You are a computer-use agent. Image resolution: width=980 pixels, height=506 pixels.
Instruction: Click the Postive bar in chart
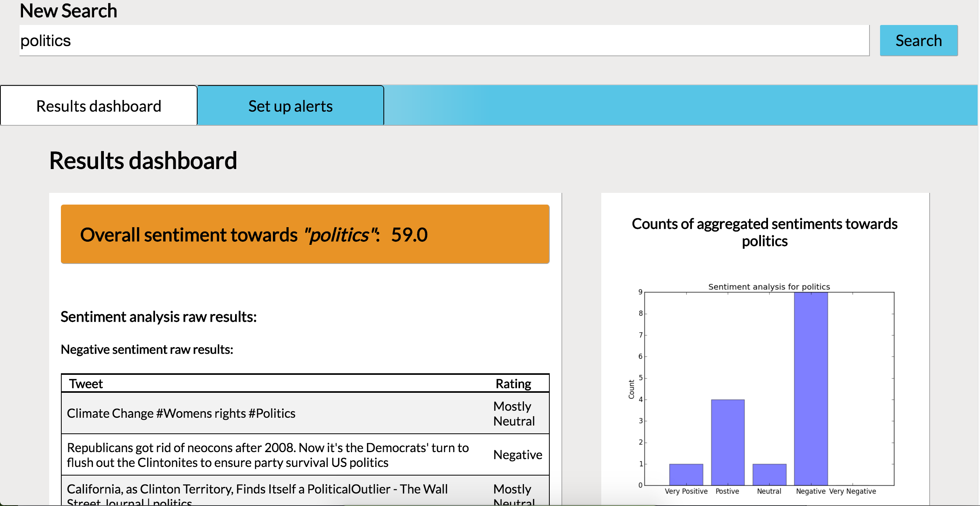727,442
